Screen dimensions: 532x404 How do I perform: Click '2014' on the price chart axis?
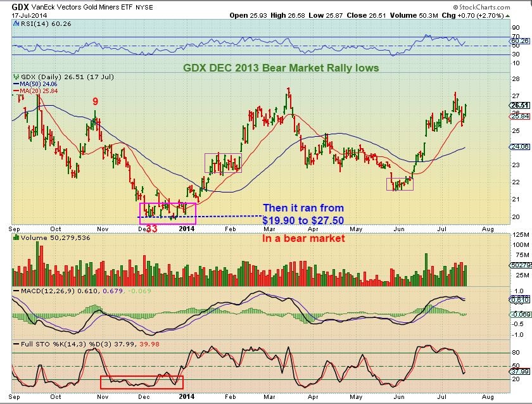click(187, 229)
